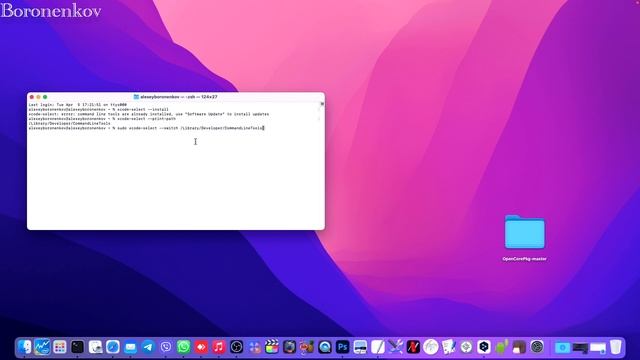Open Finder from the dock
This screenshot has width=640, height=360.
[x=24, y=347]
